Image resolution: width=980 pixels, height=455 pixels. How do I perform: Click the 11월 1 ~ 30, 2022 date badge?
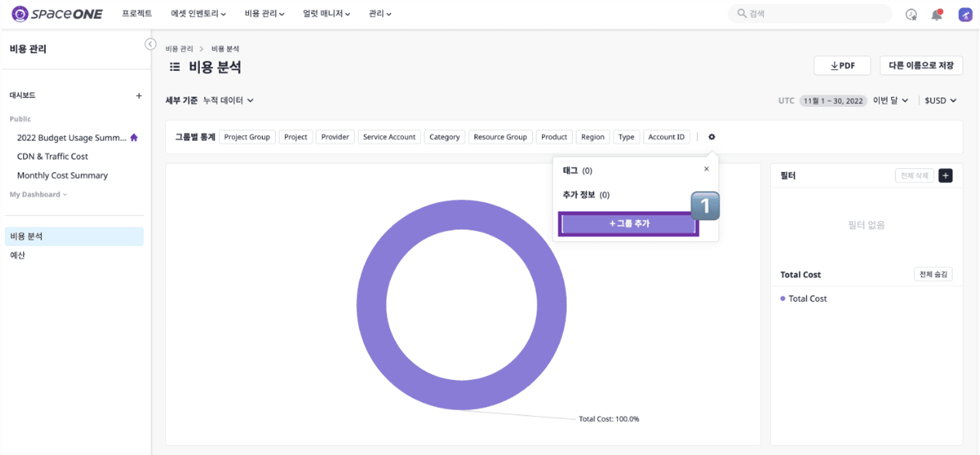833,101
